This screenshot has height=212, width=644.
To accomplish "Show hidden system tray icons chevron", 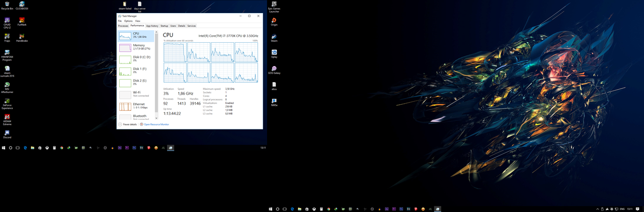I will click(x=598, y=209).
